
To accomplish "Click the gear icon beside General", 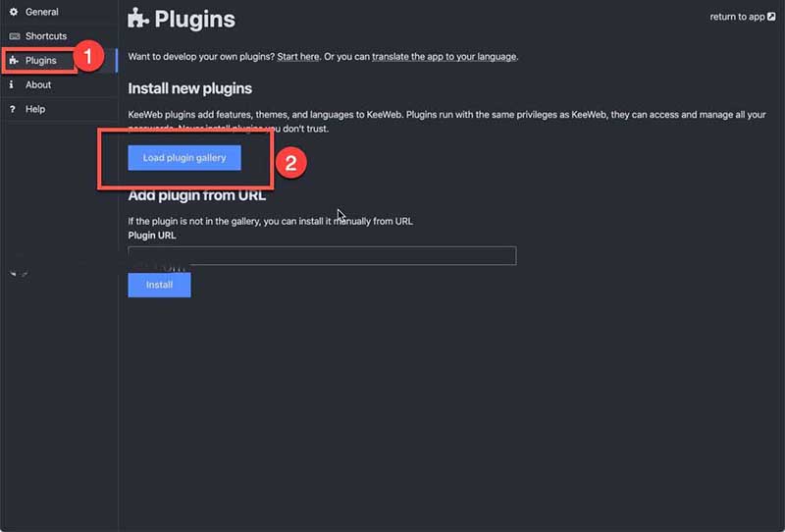I will tap(13, 12).
